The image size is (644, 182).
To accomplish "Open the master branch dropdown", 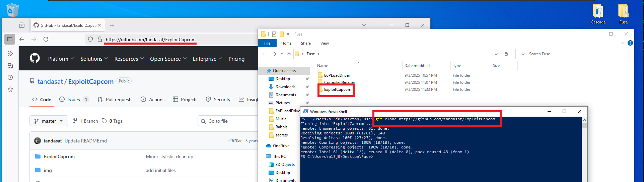I will 49,121.
